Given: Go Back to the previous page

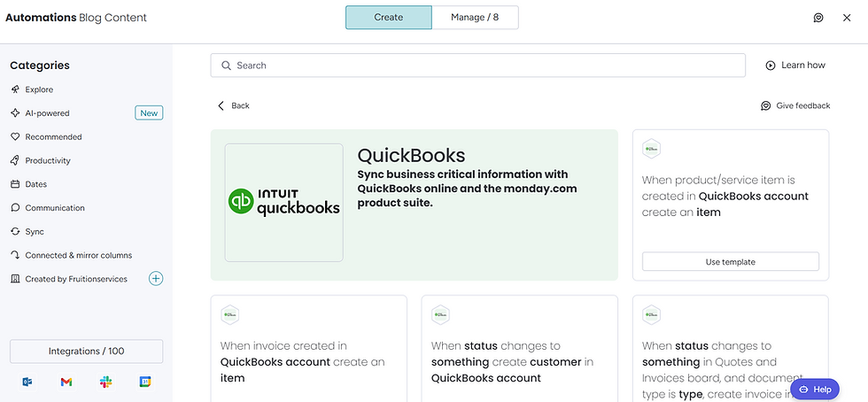Looking at the screenshot, I should click(233, 105).
